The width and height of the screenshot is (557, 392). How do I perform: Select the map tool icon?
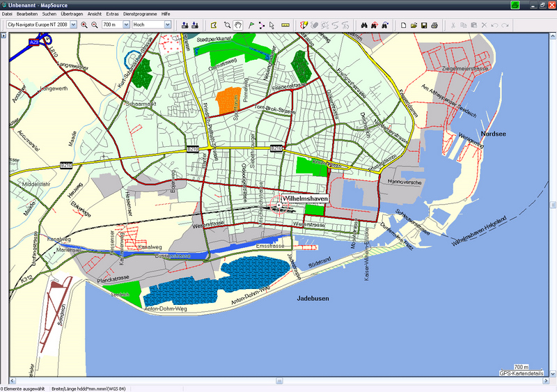[214, 25]
